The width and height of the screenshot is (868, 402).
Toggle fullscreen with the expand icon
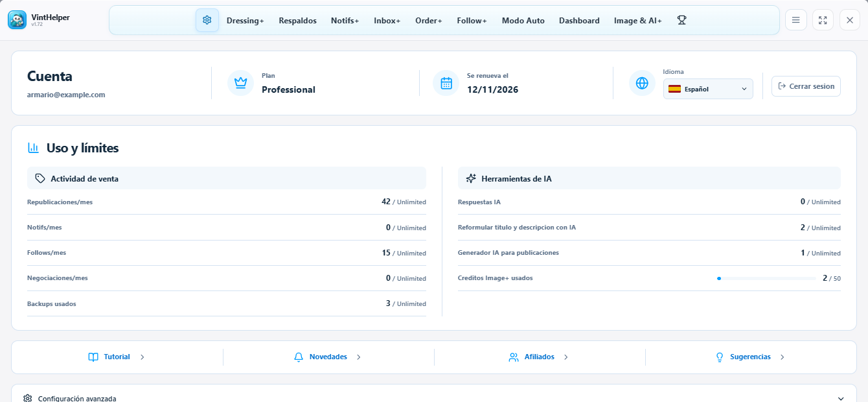[x=823, y=20]
